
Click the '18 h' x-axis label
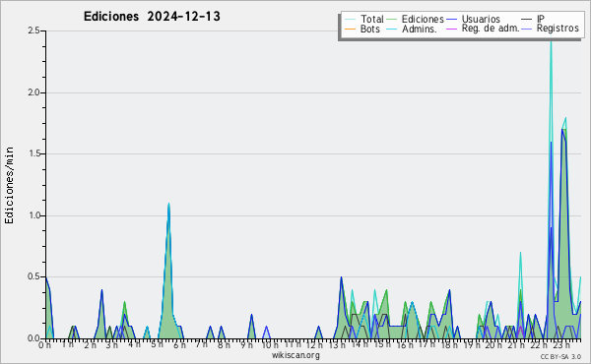[449, 344]
